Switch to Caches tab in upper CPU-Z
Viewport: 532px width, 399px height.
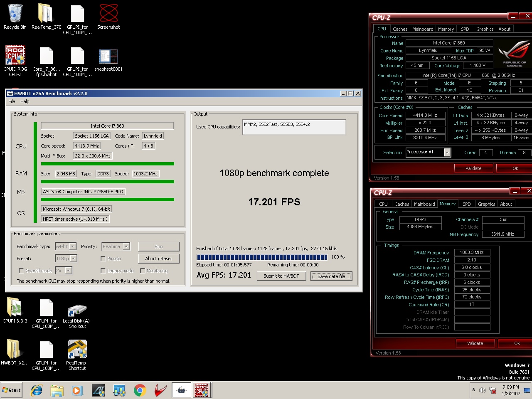[400, 29]
